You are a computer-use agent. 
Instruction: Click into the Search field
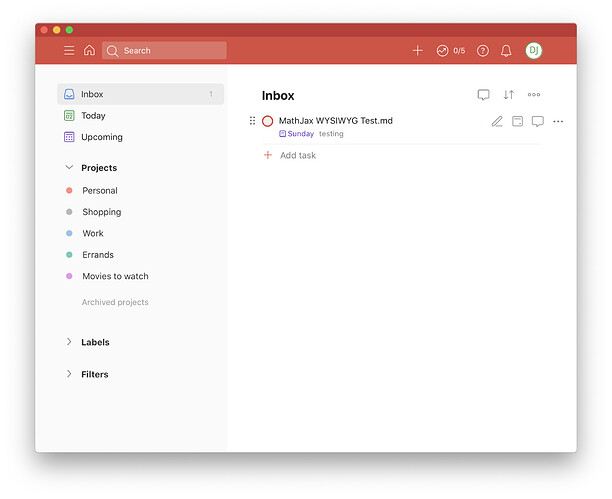coord(164,50)
